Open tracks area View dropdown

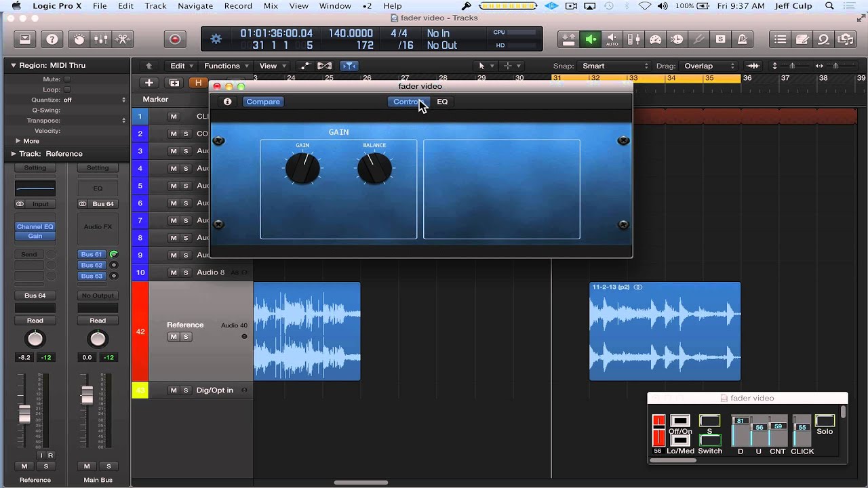pos(273,66)
